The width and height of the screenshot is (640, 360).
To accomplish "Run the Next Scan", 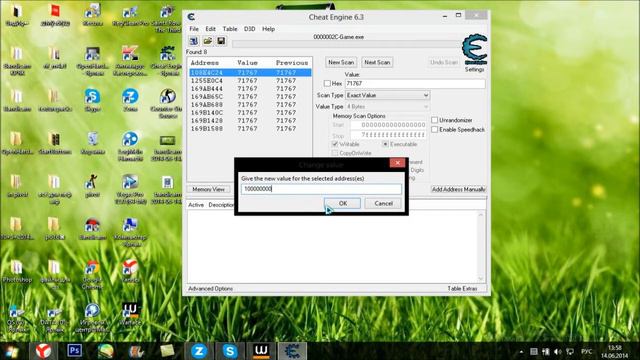I will [377, 62].
